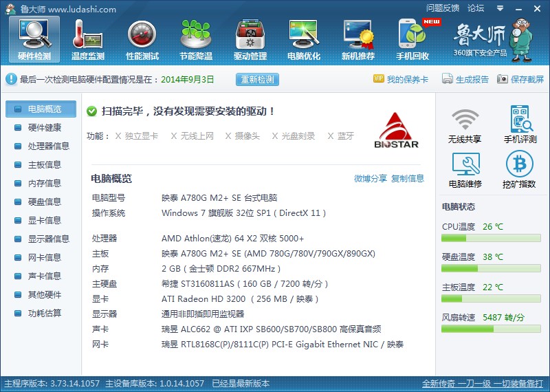The image size is (550, 392).
Task: Select the 驱动管理 driver management icon
Action: (x=250, y=39)
